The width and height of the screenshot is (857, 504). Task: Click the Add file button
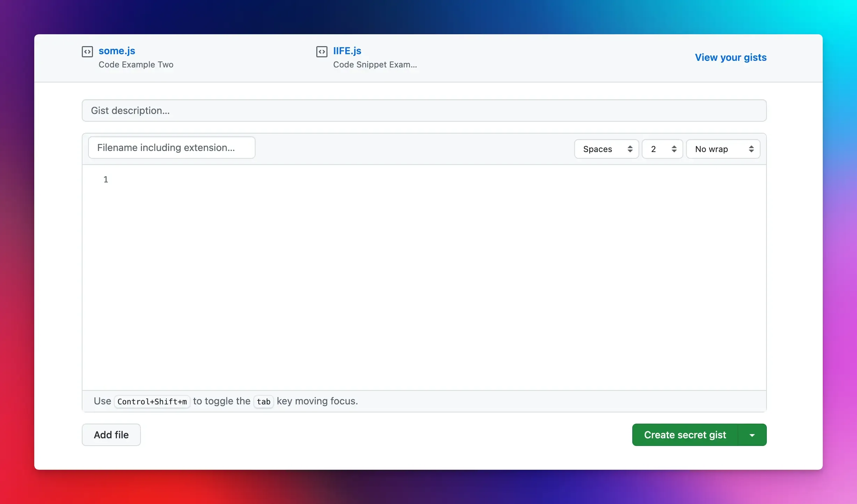tap(111, 434)
